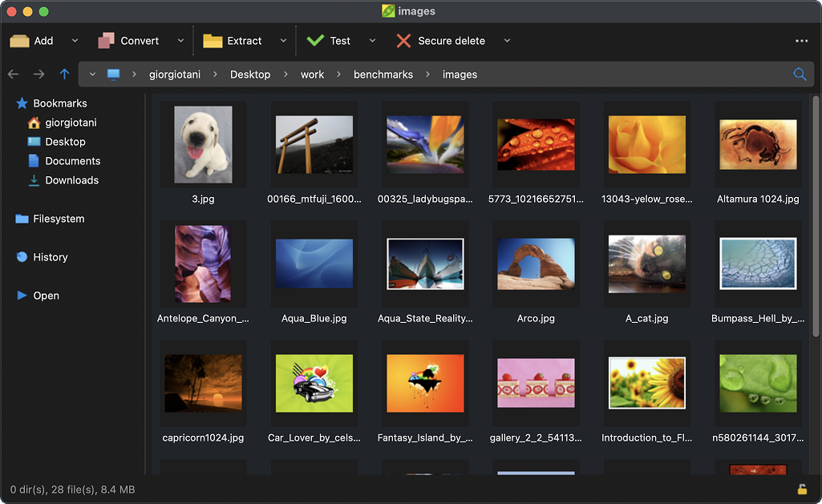Select Downloads in the sidebar
This screenshot has width=822, height=504.
(x=71, y=179)
